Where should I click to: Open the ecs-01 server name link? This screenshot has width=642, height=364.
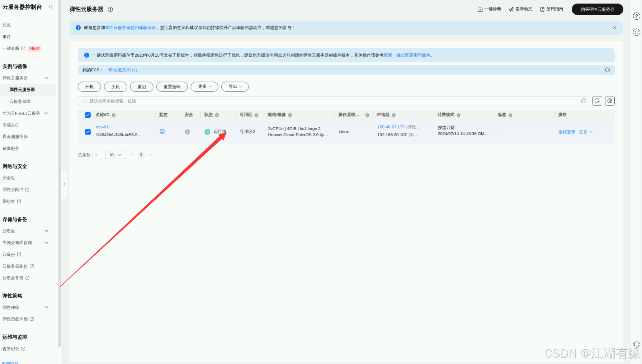click(102, 127)
